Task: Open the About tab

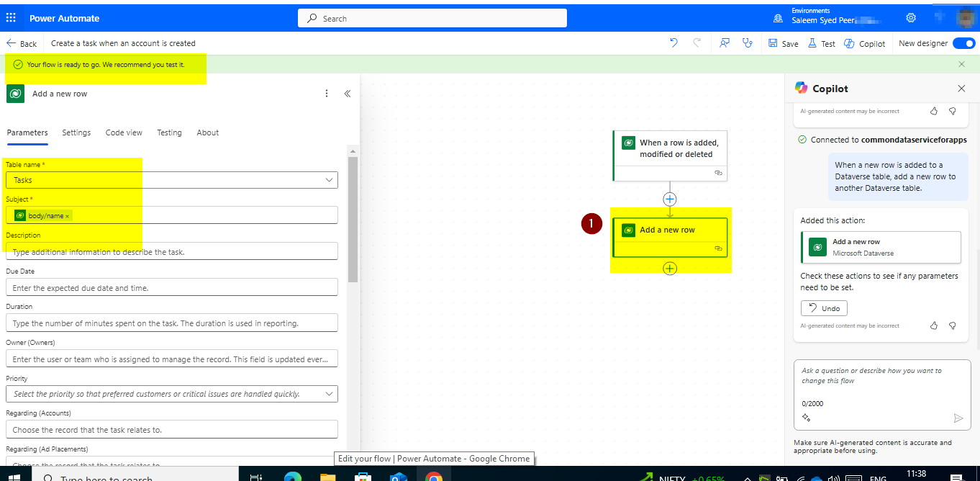Action: point(207,132)
